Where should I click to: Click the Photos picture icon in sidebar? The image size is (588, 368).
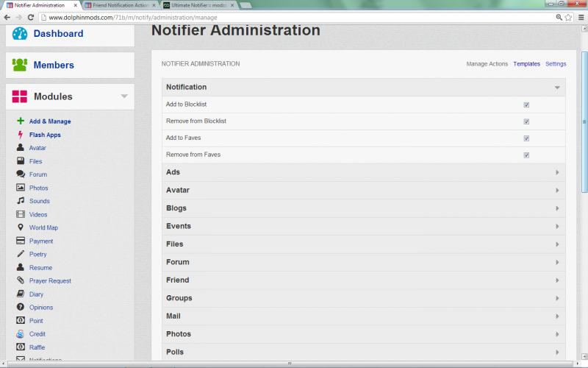click(21, 188)
